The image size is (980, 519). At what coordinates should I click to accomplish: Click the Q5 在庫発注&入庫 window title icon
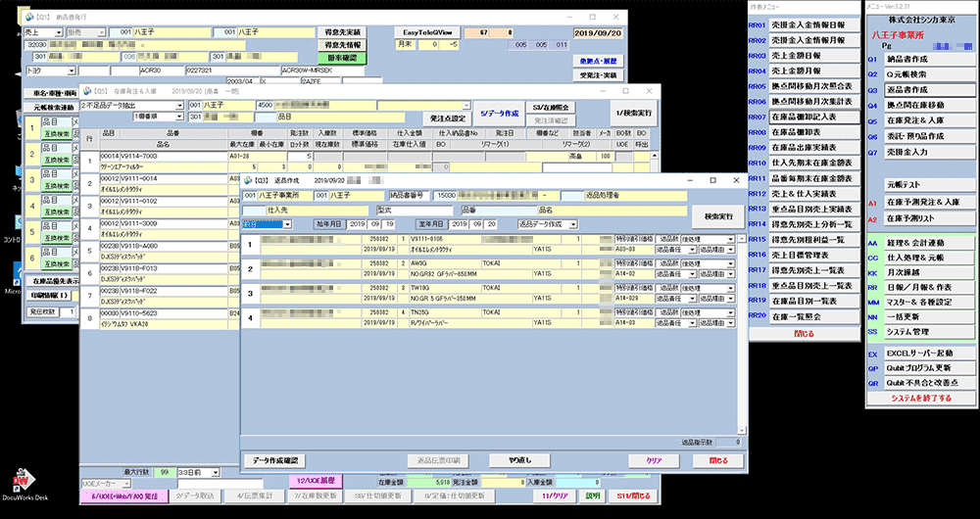[x=87, y=90]
